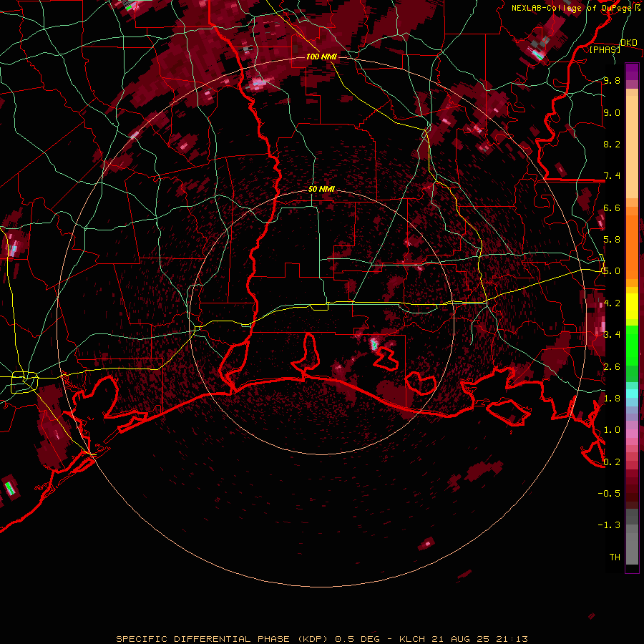Viewport: 644px width, 644px height.
Task: Click the TH label on the scale
Action: [615, 557]
